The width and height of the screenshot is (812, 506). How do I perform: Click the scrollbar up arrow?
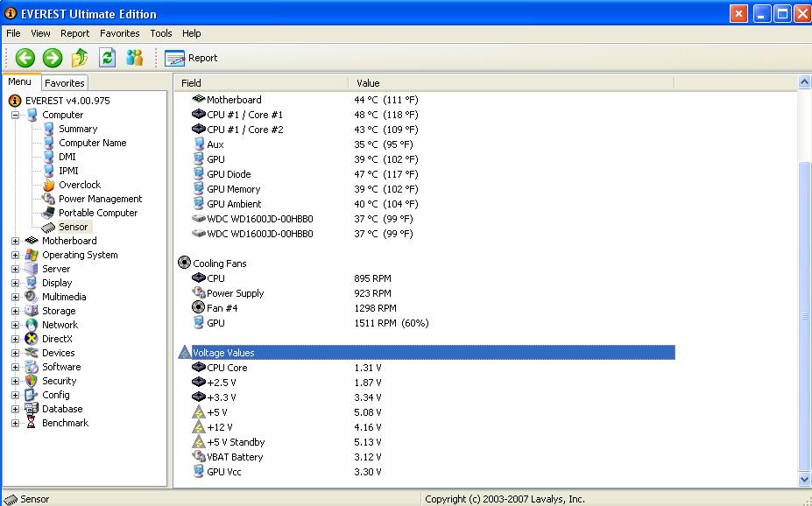pos(804,81)
